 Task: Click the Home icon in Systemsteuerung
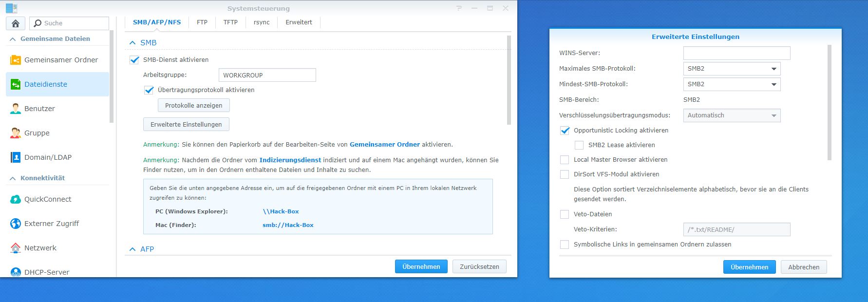click(x=16, y=23)
